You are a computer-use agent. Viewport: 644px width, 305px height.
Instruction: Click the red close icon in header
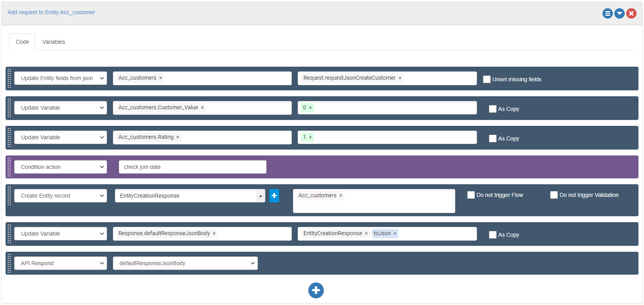pos(631,14)
